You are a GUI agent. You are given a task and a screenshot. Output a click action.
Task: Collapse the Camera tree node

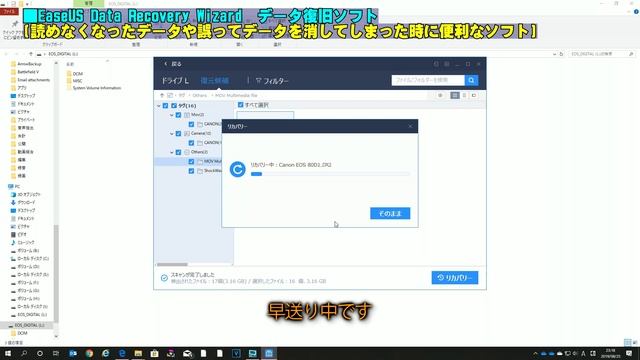coord(172,133)
